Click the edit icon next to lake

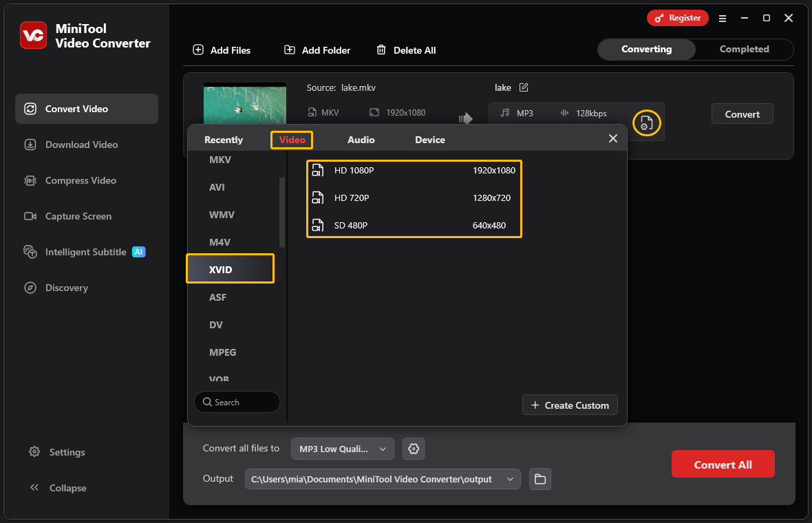pyautogui.click(x=523, y=87)
